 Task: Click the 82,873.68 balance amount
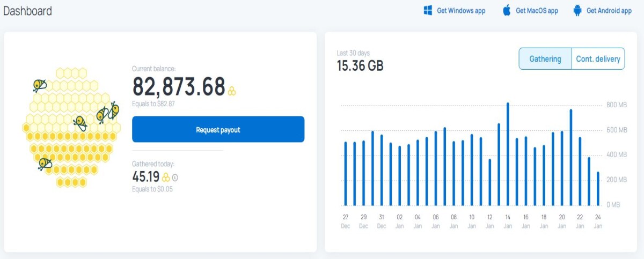(x=179, y=86)
